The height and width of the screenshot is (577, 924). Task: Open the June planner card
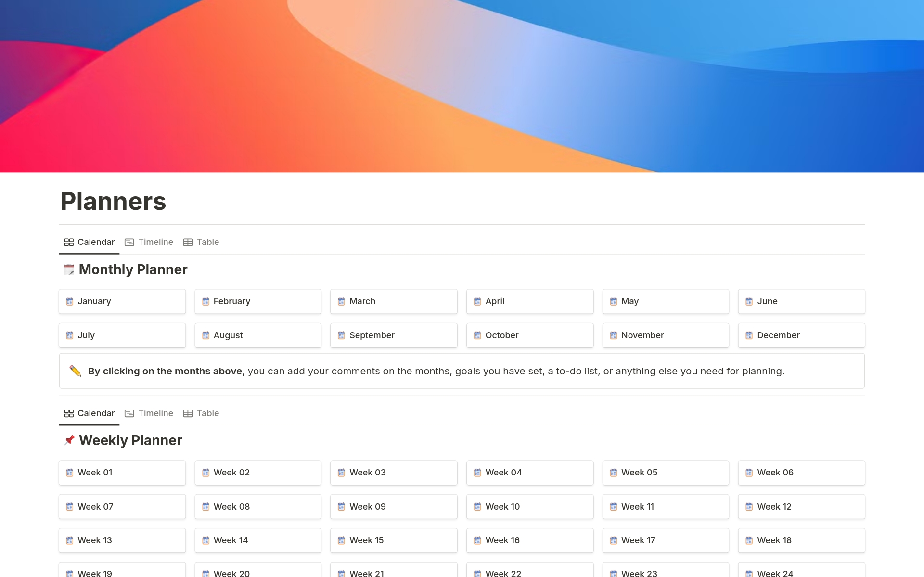coord(801,301)
